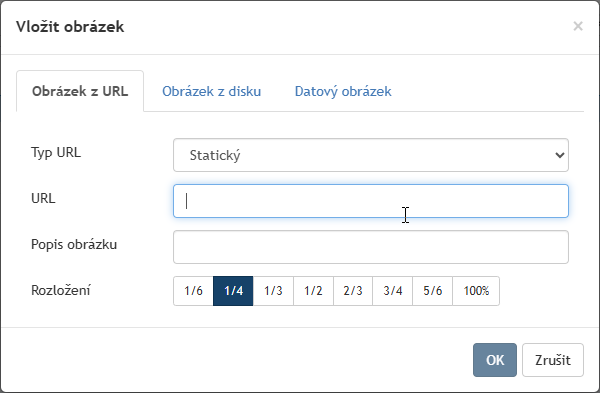Select the 1/4 layout option
The height and width of the screenshot is (393, 600).
[233, 291]
